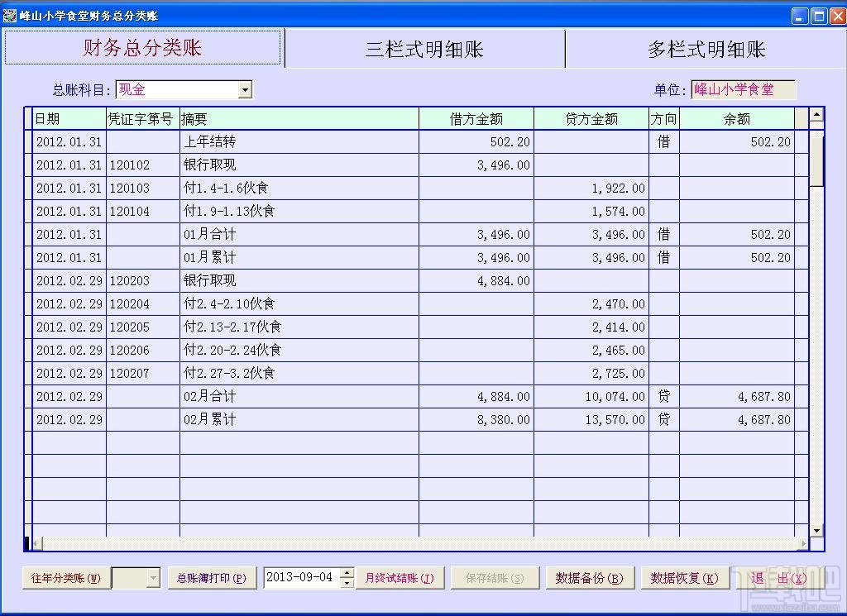Screen dimensions: 847x616
Task: Click the 数据恢复 button
Action: click(684, 578)
